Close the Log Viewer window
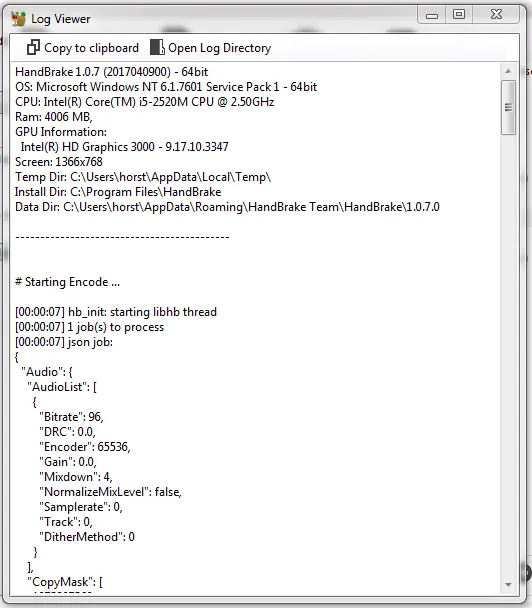 [x=496, y=15]
